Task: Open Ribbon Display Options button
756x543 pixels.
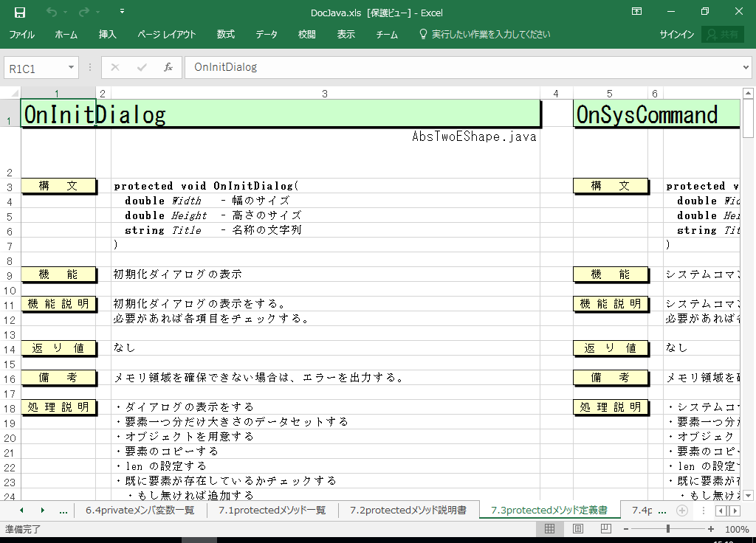Action: (x=636, y=12)
